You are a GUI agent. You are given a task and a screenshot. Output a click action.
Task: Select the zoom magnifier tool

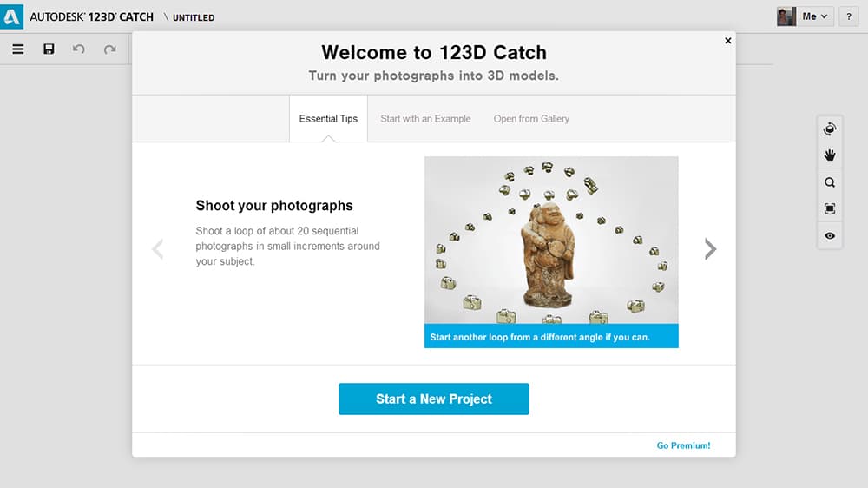click(x=829, y=182)
